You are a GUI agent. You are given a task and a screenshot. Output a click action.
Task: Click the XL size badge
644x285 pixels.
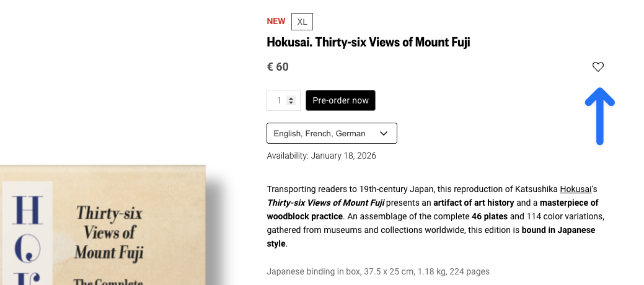pos(302,22)
